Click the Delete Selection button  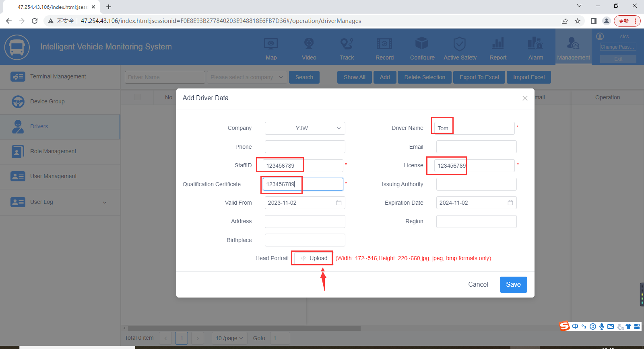pyautogui.click(x=425, y=77)
